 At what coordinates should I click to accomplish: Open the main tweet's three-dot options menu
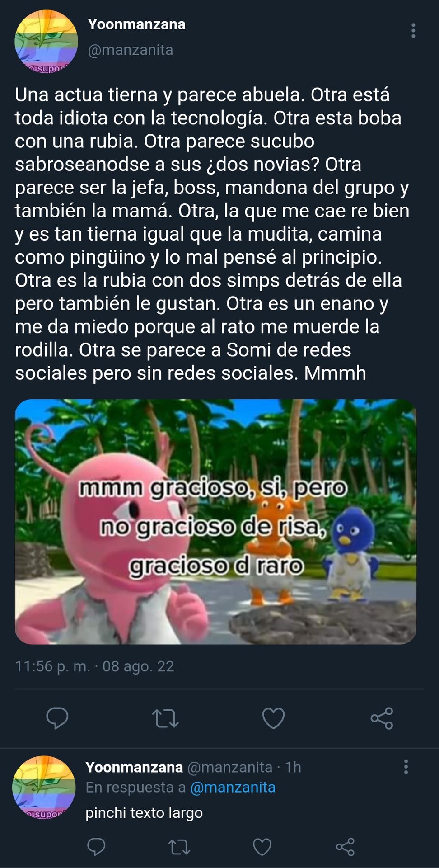pos(413,30)
